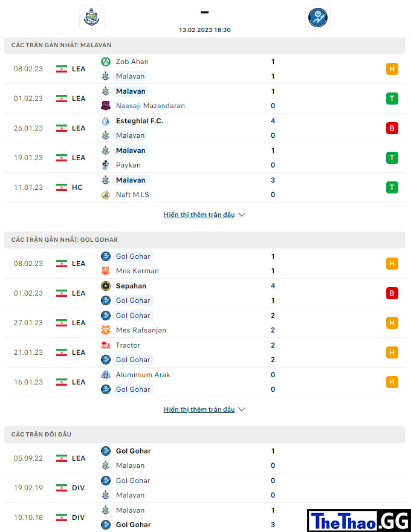411x532 pixels.
Task: Select the green T badge for Paykan match
Action: (392, 158)
